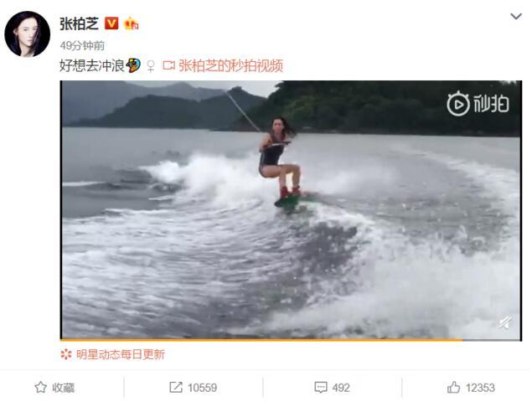
Task: Click the flower icon beside 明星动态每日更新
Action: [66, 354]
